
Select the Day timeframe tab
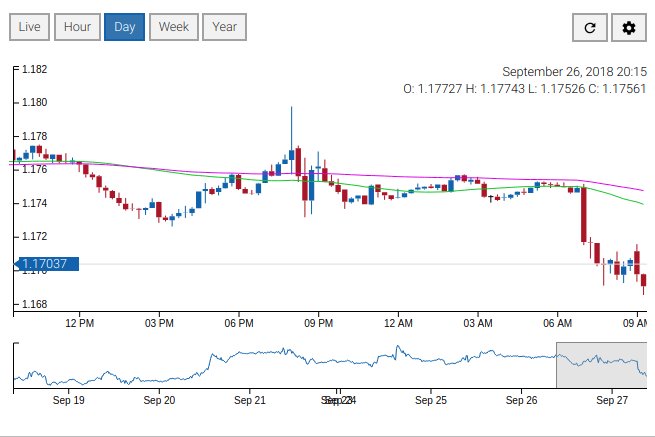point(124,27)
